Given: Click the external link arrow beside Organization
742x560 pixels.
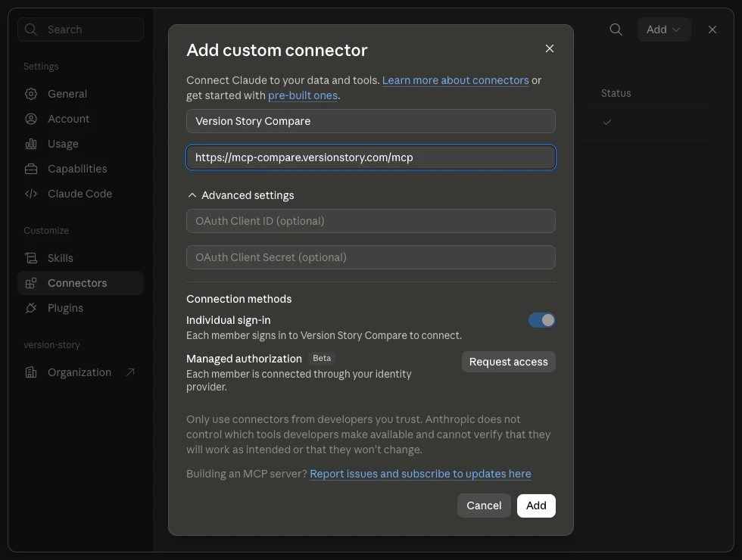Looking at the screenshot, I should tap(130, 372).
